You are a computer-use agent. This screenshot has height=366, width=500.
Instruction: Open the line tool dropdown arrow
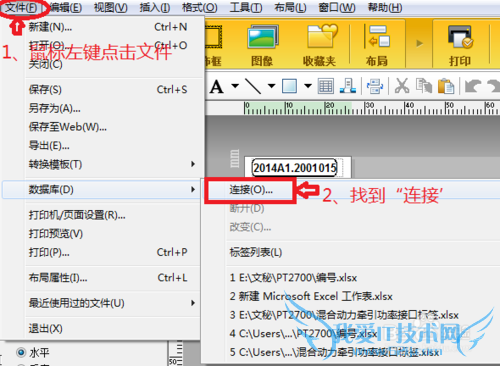tap(272, 86)
